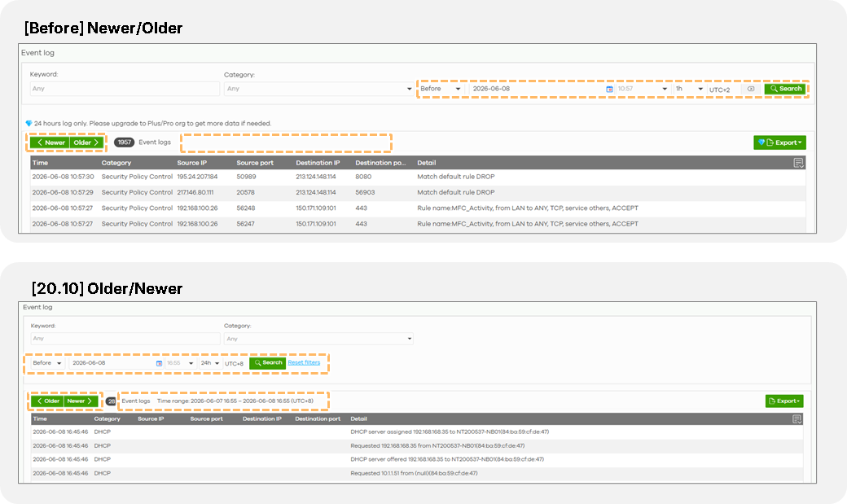Image resolution: width=847 pixels, height=504 pixels.
Task: Click source port 56248 cell
Action: (245, 208)
